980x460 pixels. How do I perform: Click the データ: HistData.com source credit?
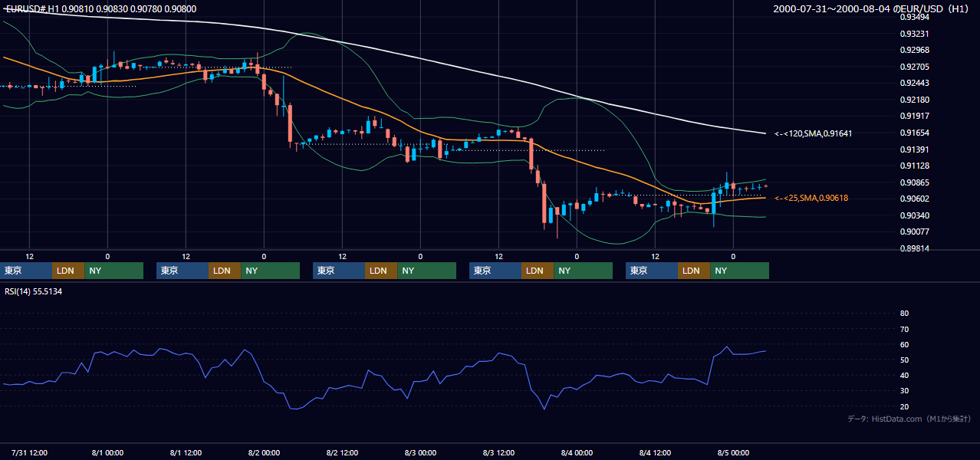909,419
